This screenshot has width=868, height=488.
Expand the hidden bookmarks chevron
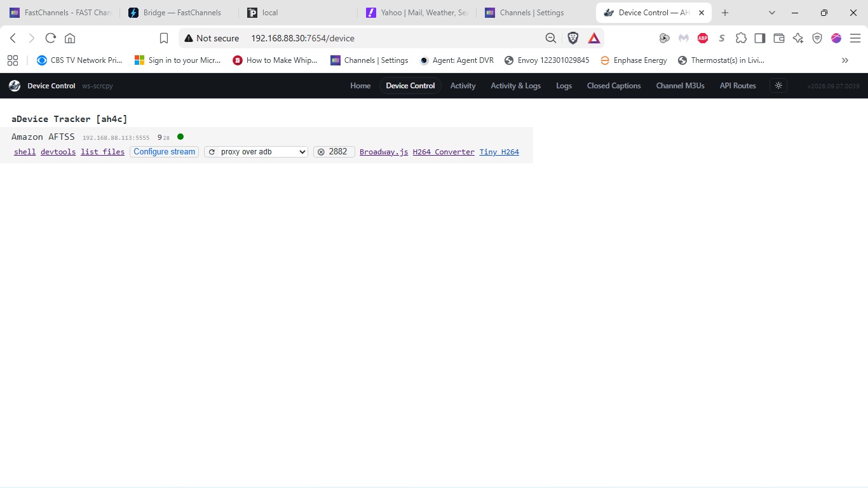pos(845,60)
